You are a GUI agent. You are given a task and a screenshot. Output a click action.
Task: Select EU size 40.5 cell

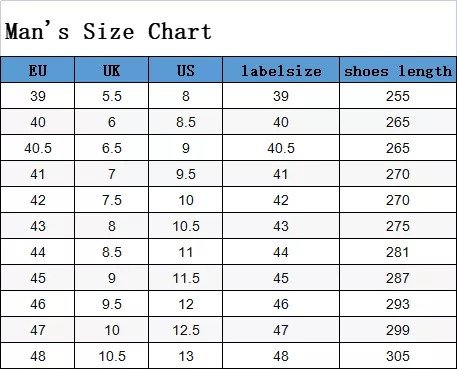point(38,148)
